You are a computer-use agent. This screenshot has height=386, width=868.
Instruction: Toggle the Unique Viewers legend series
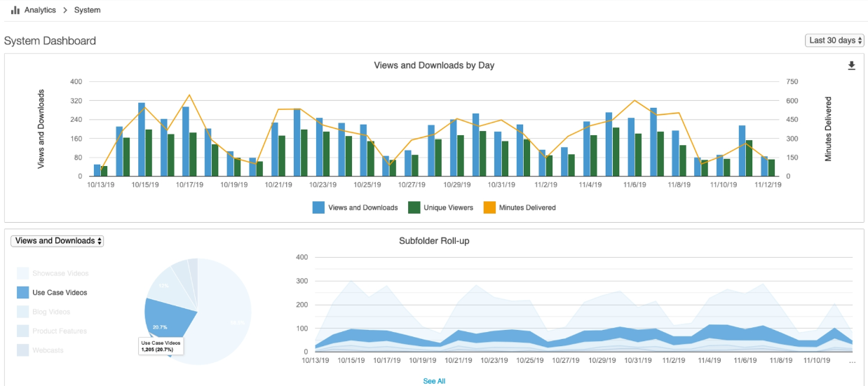(441, 207)
